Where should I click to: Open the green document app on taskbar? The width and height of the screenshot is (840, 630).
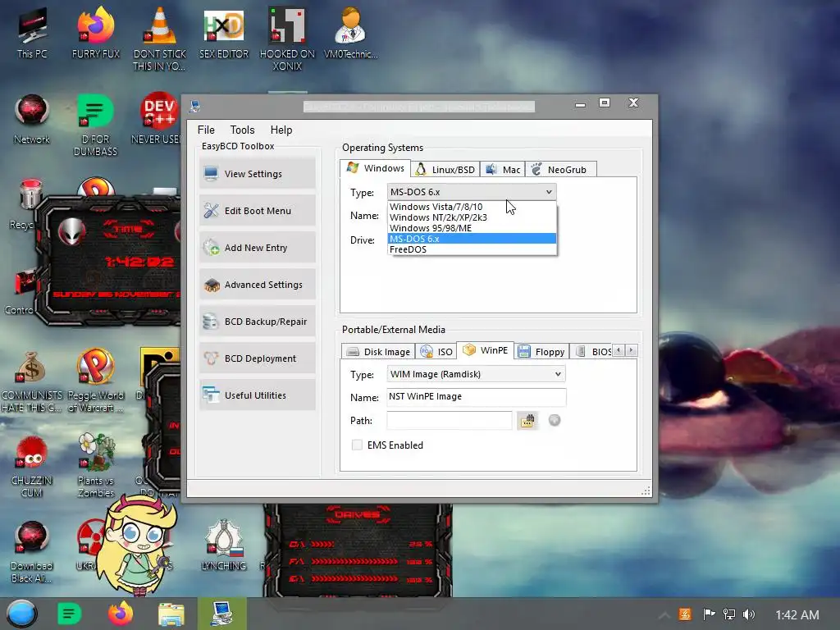click(69, 614)
